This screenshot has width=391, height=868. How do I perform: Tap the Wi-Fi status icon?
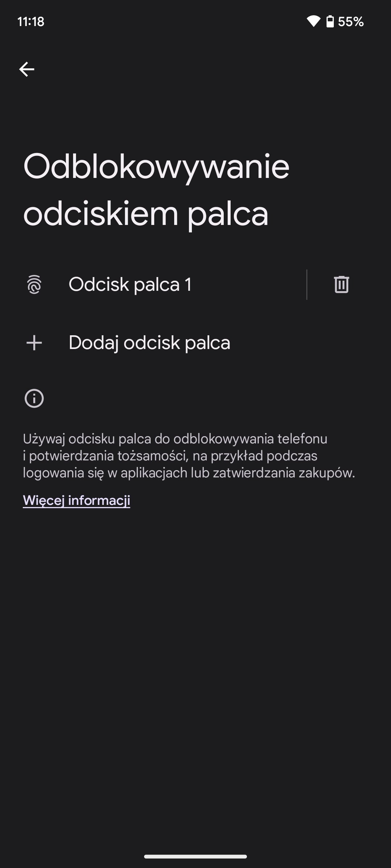[x=313, y=21]
